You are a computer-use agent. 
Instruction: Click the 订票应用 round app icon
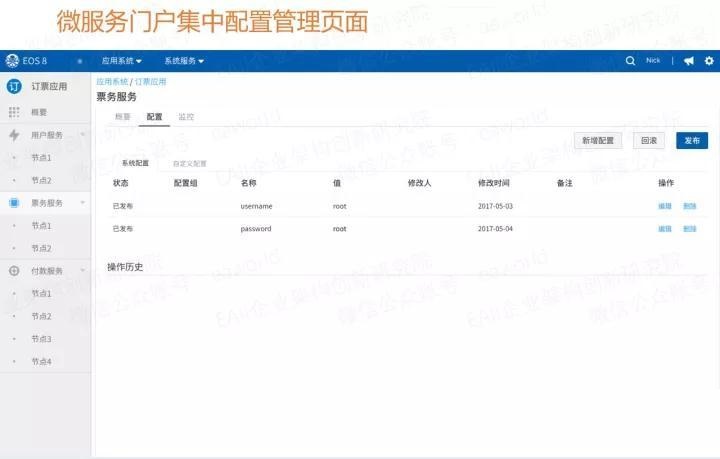14,86
